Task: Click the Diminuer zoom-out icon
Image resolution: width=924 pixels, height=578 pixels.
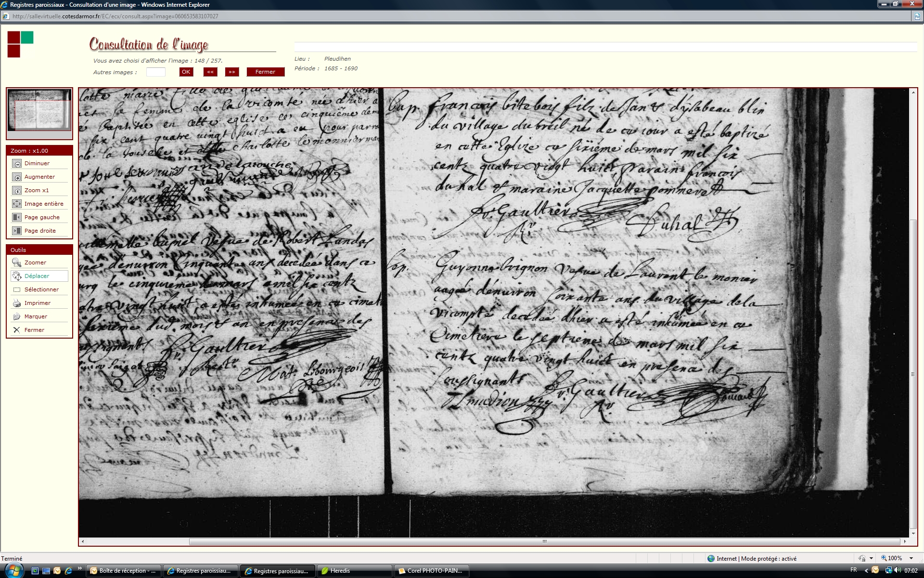Action: 17,164
